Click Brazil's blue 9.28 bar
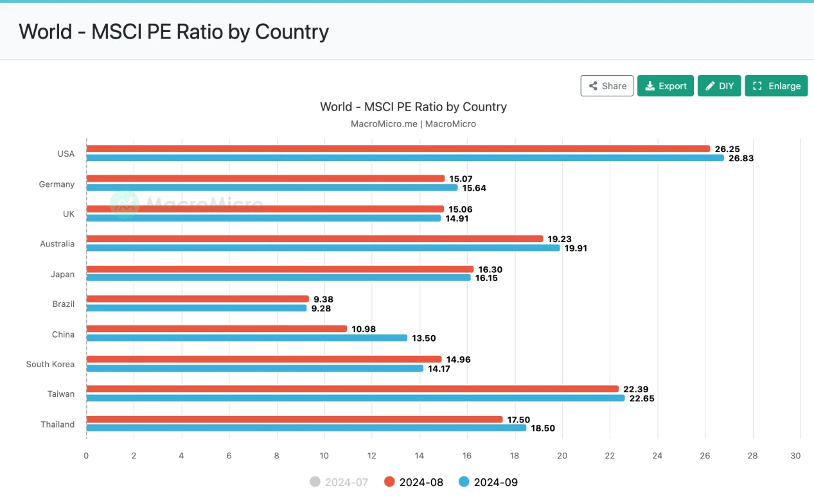 click(x=197, y=308)
